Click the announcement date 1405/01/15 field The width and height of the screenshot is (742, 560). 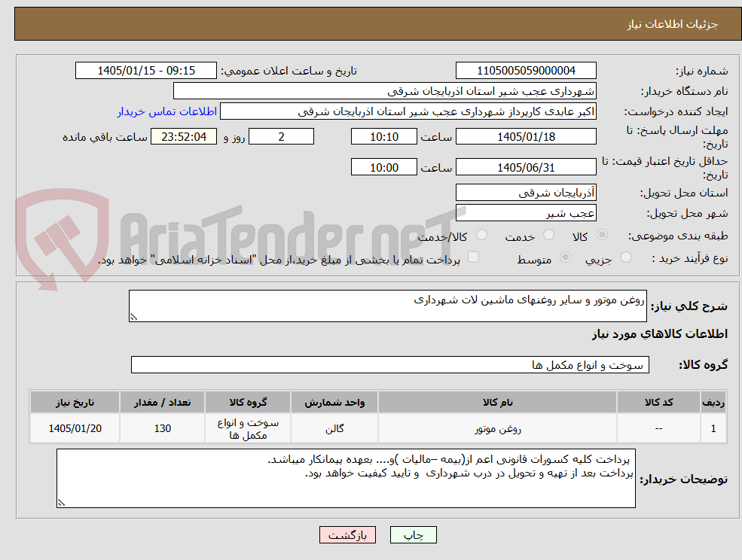coord(145,71)
